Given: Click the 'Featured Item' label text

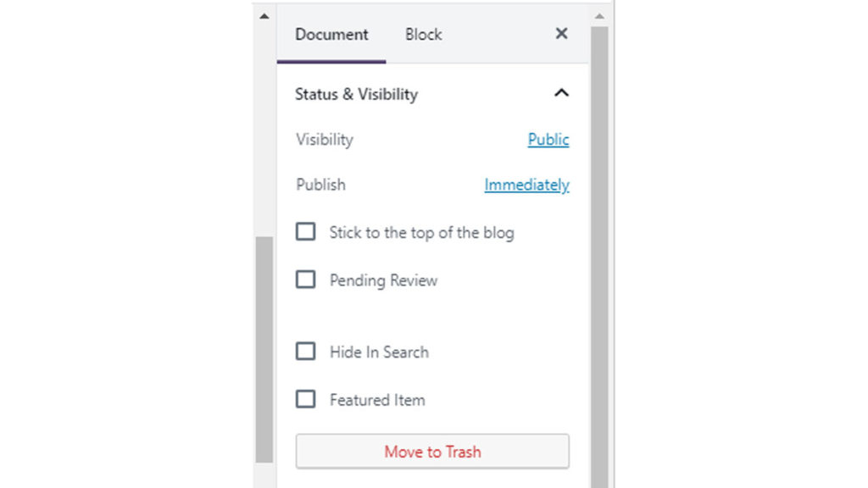Looking at the screenshot, I should pos(377,400).
